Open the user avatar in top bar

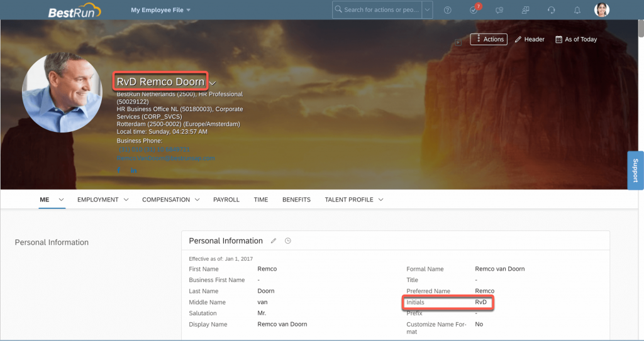[x=602, y=10]
